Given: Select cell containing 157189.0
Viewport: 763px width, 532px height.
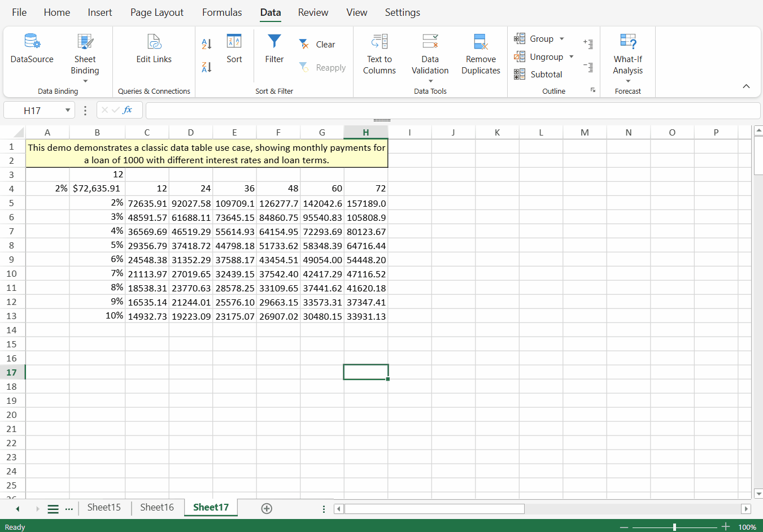Looking at the screenshot, I should coord(366,203).
